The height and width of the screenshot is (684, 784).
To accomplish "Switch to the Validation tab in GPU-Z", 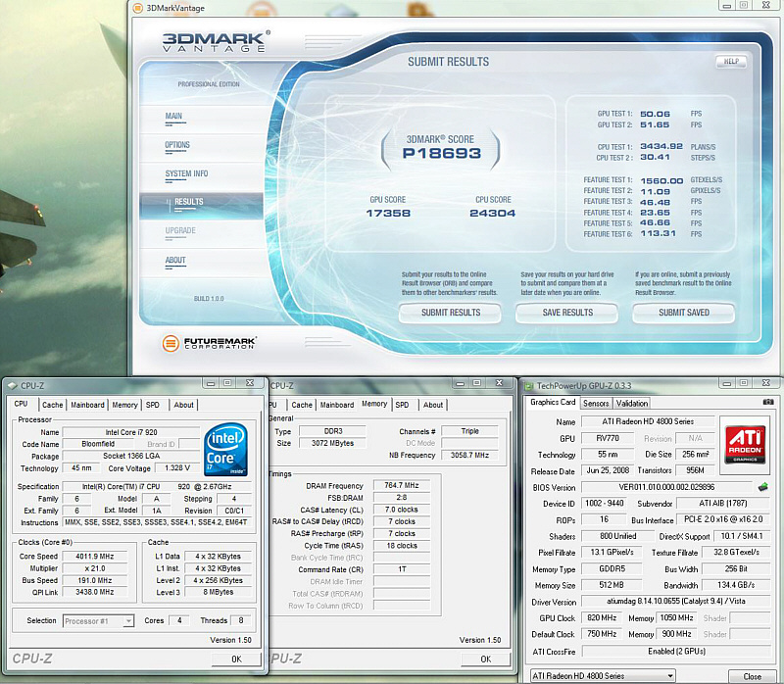I will coord(631,403).
